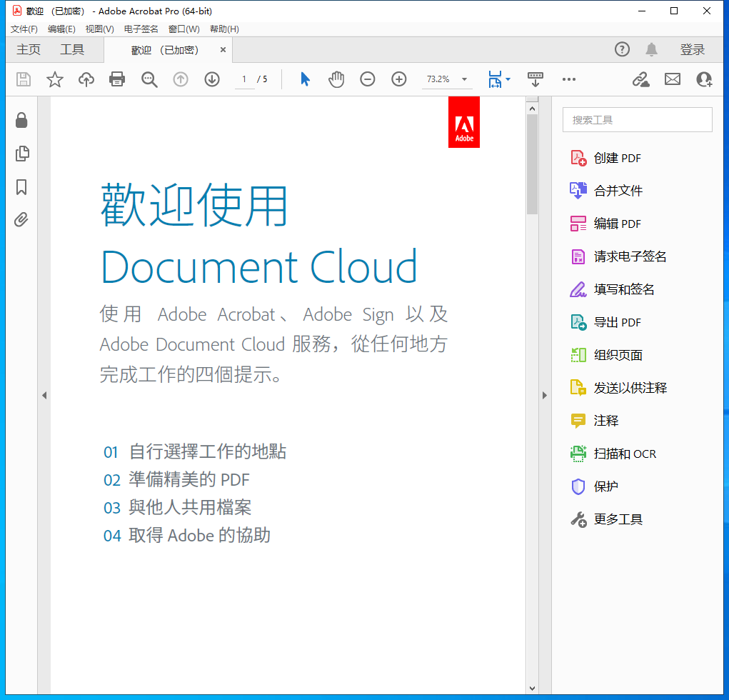
Task: Open the more tools ellipsis menu
Action: 568,79
